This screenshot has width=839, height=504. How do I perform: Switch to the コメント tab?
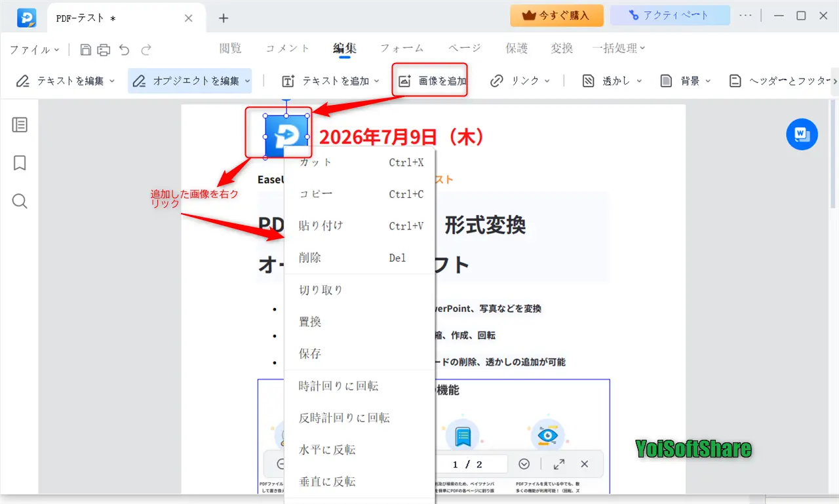(x=287, y=48)
